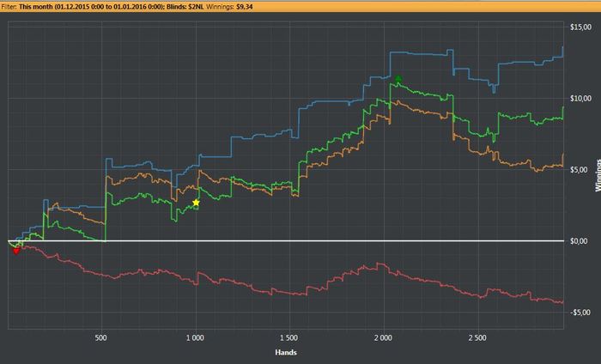Click the "$10,00" axis label
The height and width of the screenshot is (364, 601).
point(580,99)
